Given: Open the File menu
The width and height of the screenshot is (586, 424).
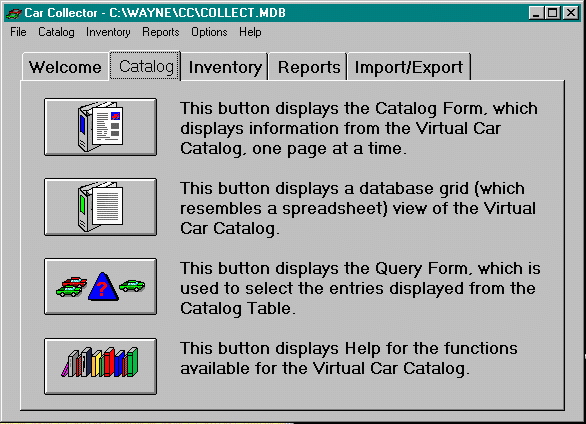Looking at the screenshot, I should pos(18,32).
